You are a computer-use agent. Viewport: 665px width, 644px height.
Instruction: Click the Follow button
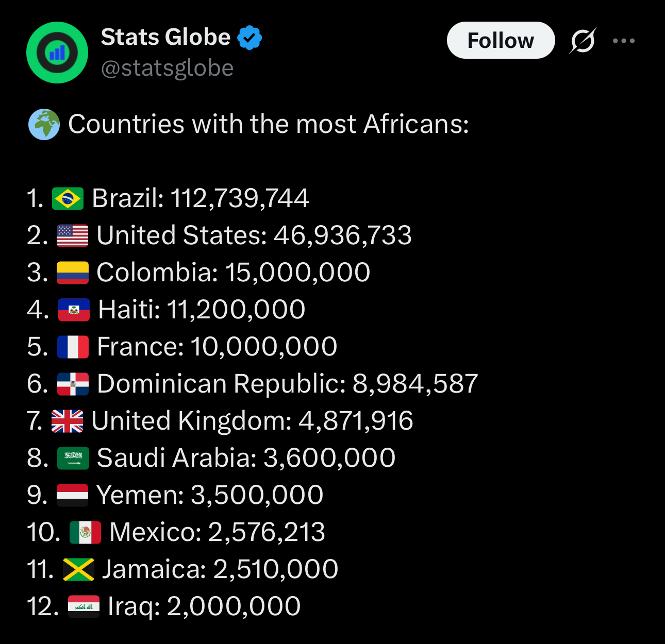tap(501, 40)
